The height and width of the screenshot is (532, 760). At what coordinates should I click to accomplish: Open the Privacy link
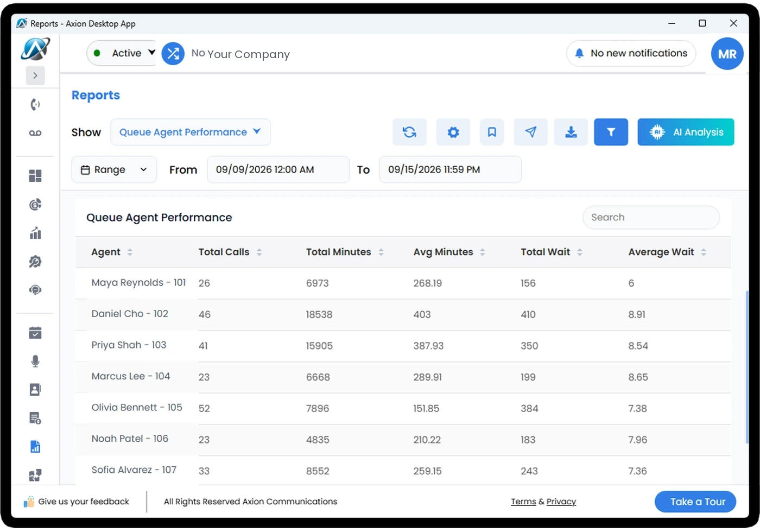coord(561,502)
